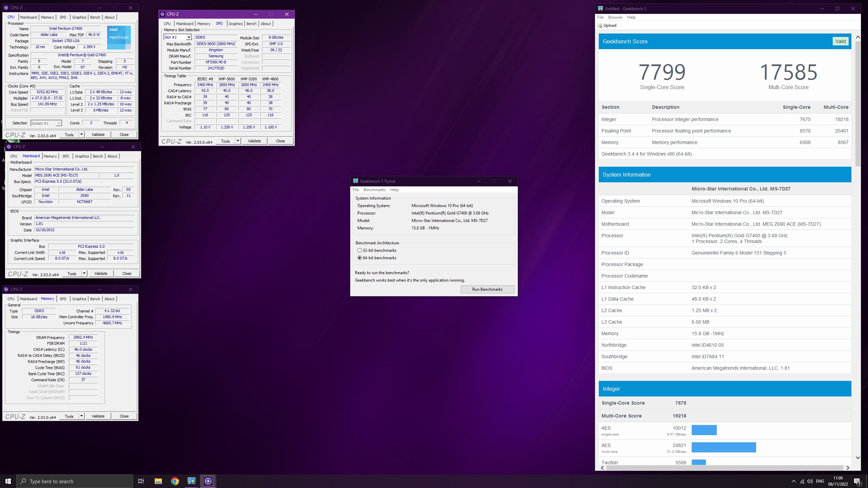Click the CPU-Z SPD window title icon
Viewport: 868px width, 488px height.
tap(162, 14)
